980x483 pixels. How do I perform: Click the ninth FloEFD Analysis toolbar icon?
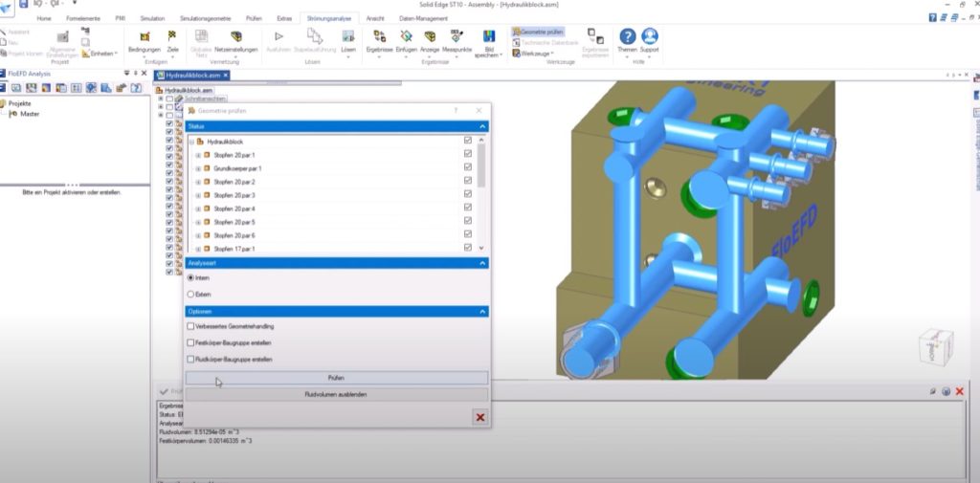tap(122, 88)
